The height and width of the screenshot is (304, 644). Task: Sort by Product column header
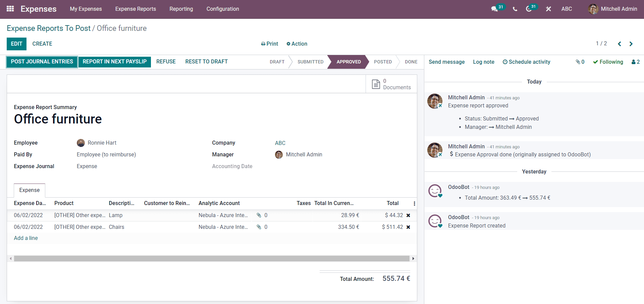[x=64, y=203]
